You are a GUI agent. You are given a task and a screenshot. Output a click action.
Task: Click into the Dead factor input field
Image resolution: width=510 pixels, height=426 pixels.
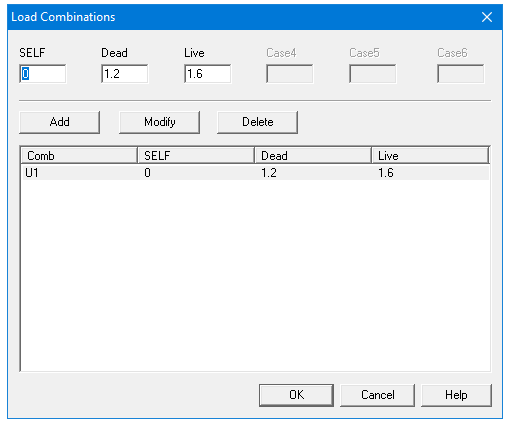(x=125, y=74)
